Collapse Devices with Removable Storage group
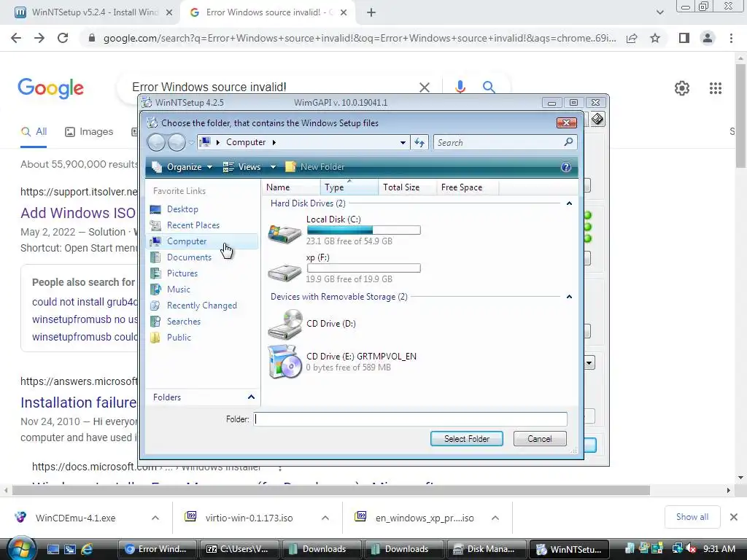The height and width of the screenshot is (560, 747). pyautogui.click(x=569, y=297)
